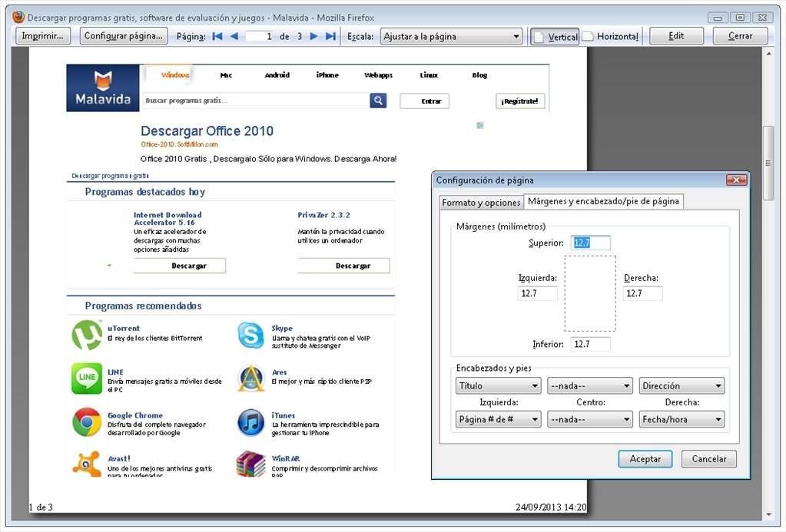
Task: Open center footer dropdown showing --nada--
Action: point(590,419)
